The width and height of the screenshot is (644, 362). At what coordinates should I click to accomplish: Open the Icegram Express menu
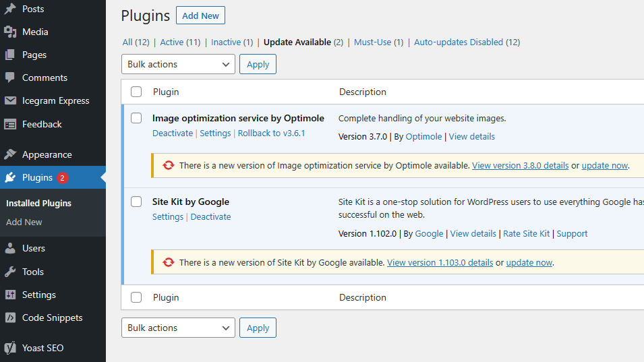[x=56, y=100]
